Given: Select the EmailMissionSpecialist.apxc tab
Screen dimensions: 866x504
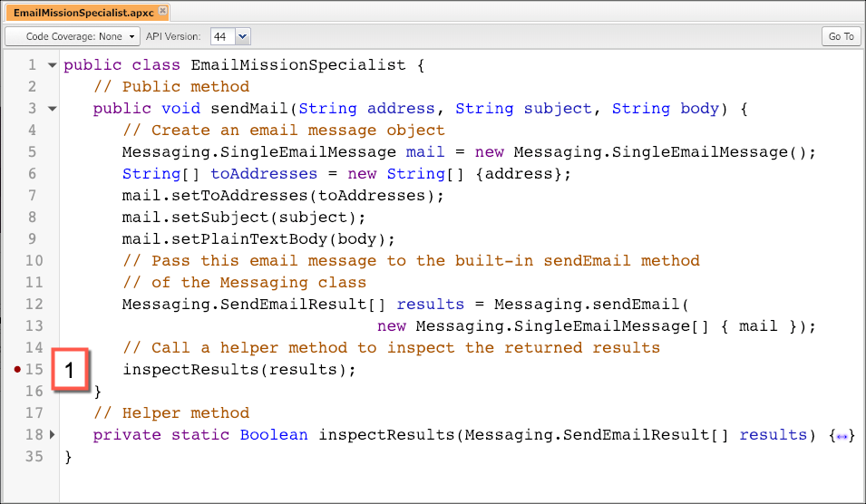Looking at the screenshot, I should pyautogui.click(x=88, y=12).
